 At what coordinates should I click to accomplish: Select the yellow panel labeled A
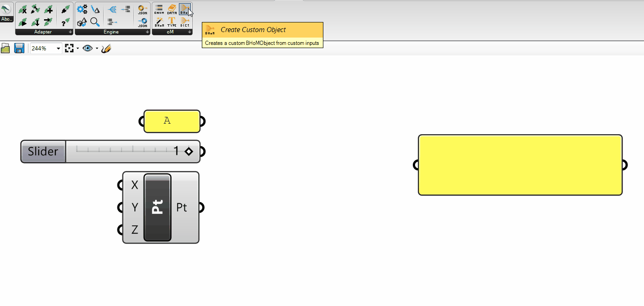[172, 121]
